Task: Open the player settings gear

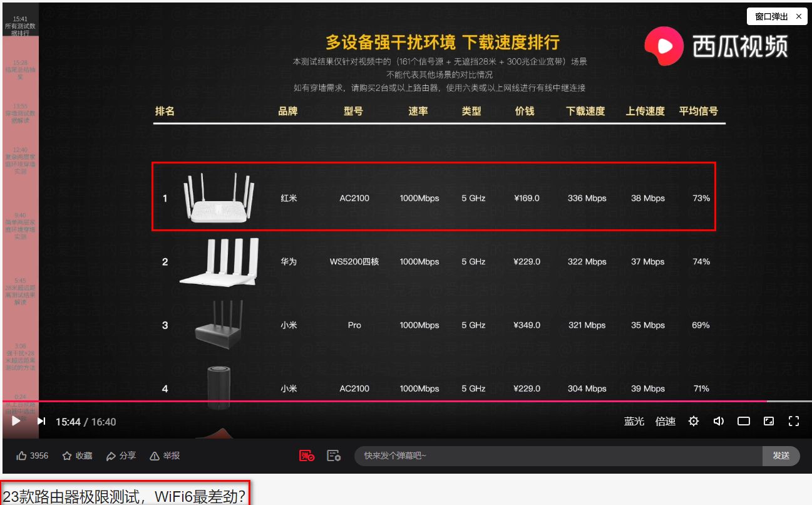Action: (694, 421)
